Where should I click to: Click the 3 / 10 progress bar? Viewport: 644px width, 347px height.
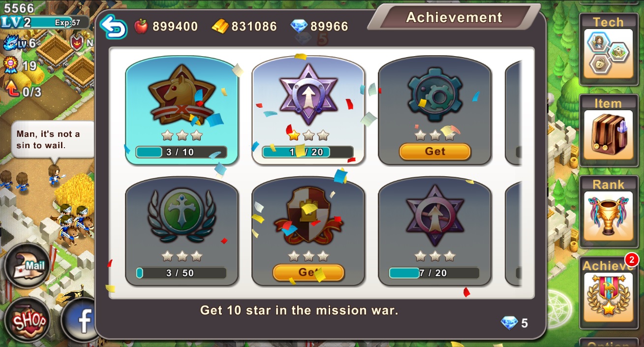[x=182, y=152]
